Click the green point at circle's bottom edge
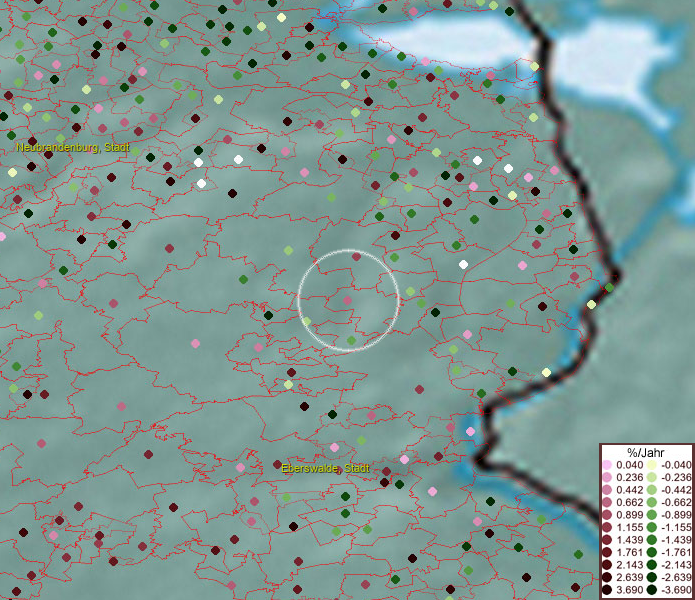 351,341
